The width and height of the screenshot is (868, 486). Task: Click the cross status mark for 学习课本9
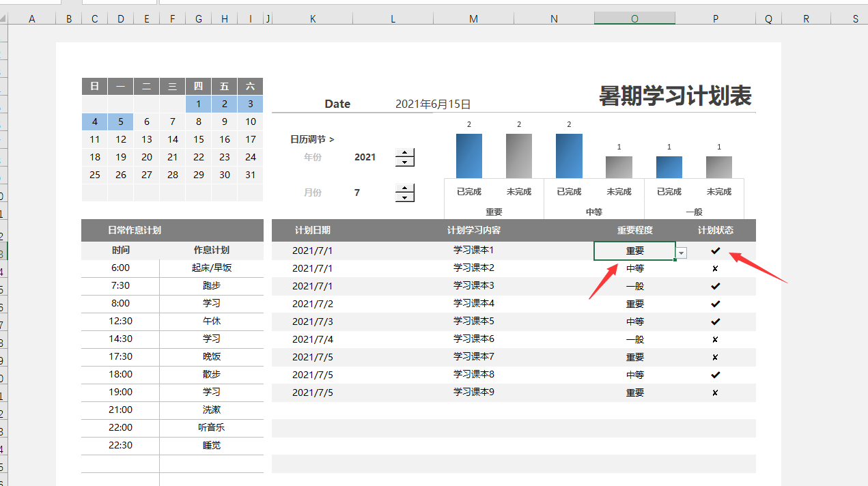[x=716, y=392]
